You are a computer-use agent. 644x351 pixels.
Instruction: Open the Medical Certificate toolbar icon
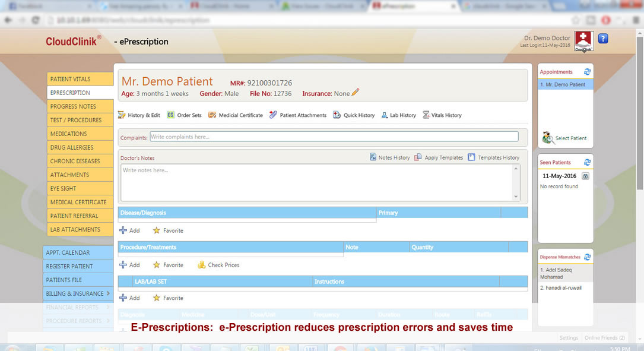coord(212,115)
